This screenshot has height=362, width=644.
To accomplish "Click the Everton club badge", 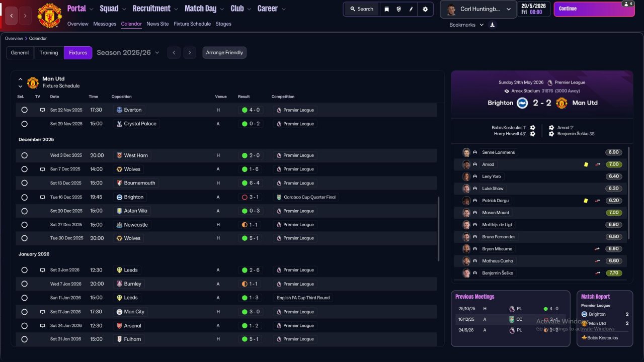I will (x=119, y=110).
